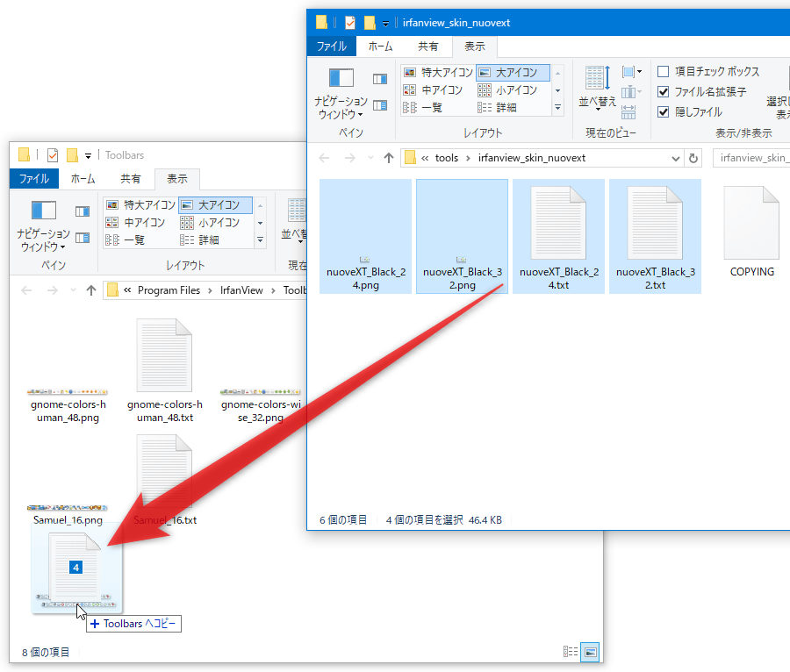The image size is (790, 672).
Task: Click details pane icon in Toolbars window
Action: pyautogui.click(x=83, y=238)
